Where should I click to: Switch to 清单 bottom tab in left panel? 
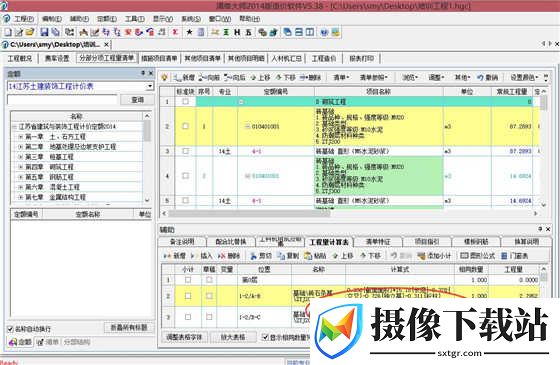click(x=49, y=342)
